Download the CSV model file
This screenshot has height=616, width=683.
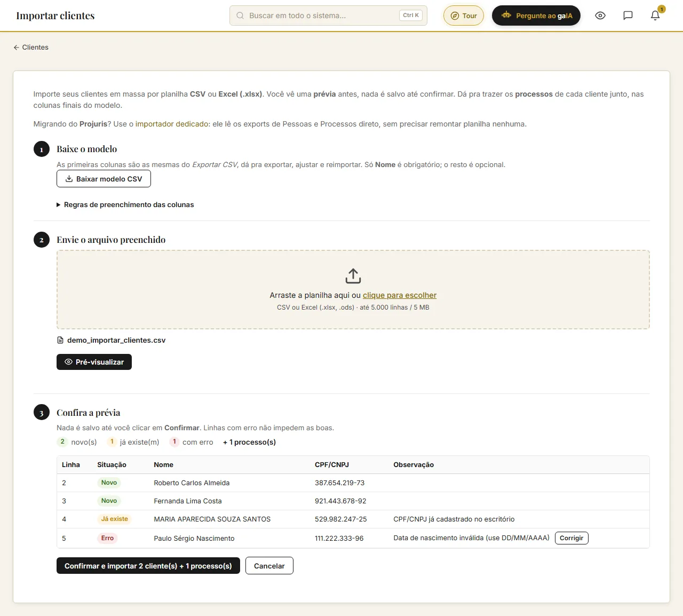pyautogui.click(x=104, y=179)
